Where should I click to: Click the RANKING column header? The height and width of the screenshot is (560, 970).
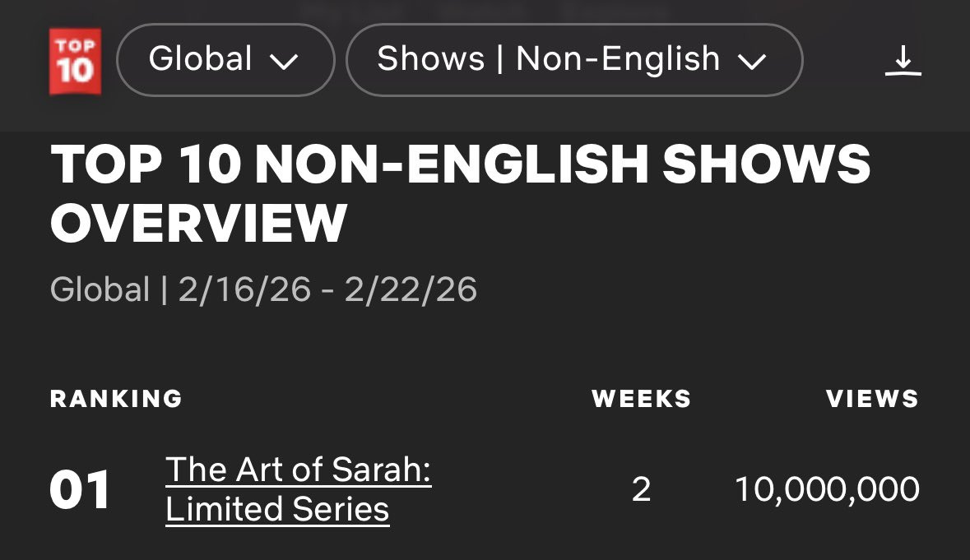coord(116,399)
